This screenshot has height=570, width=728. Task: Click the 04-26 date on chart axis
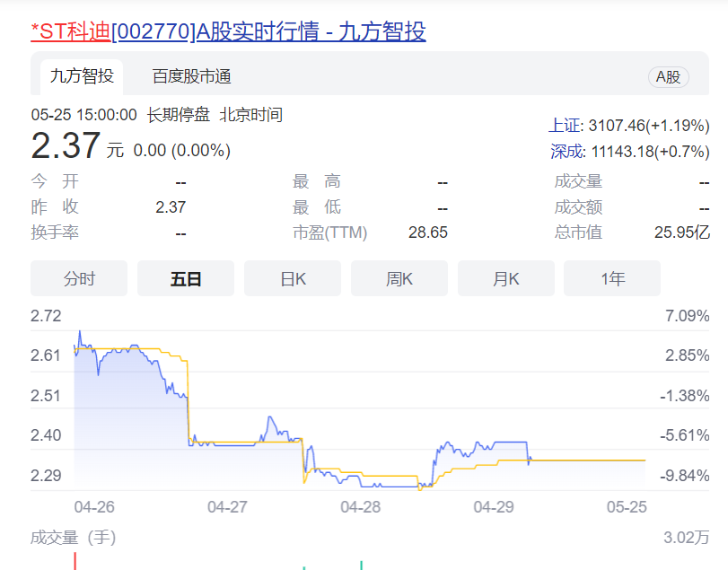coord(94,507)
